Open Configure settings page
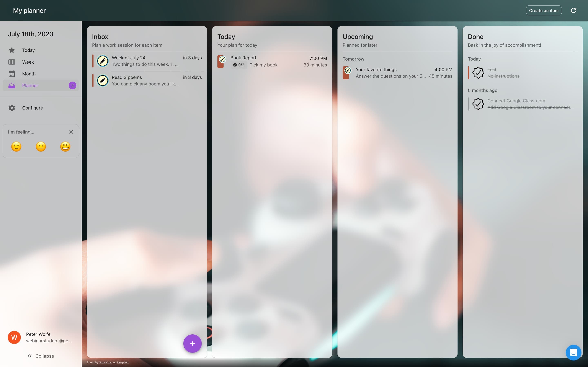Image resolution: width=588 pixels, height=367 pixels. point(32,108)
